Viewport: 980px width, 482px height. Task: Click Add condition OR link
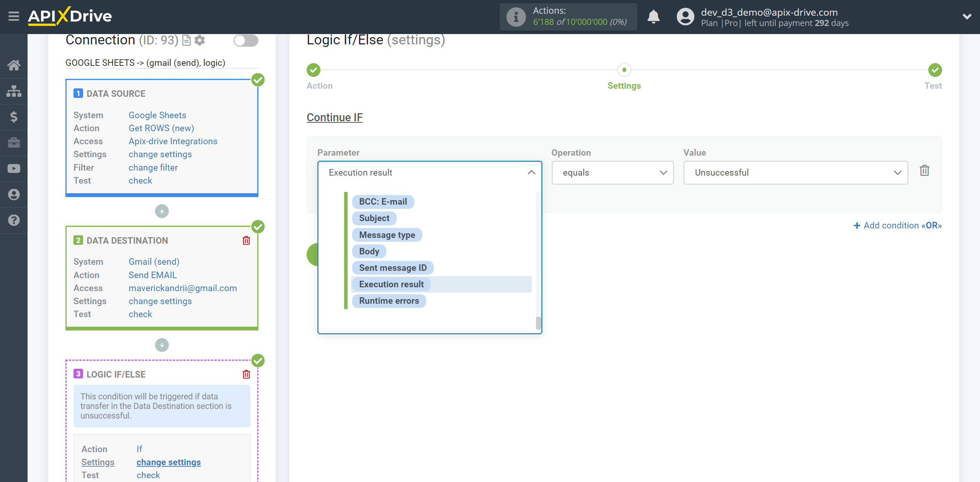tap(898, 225)
